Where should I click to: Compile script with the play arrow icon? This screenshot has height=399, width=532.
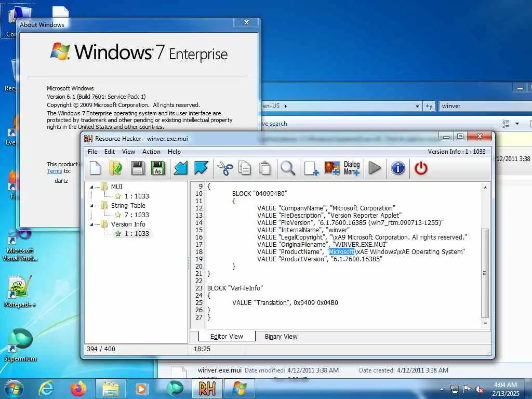tap(375, 168)
